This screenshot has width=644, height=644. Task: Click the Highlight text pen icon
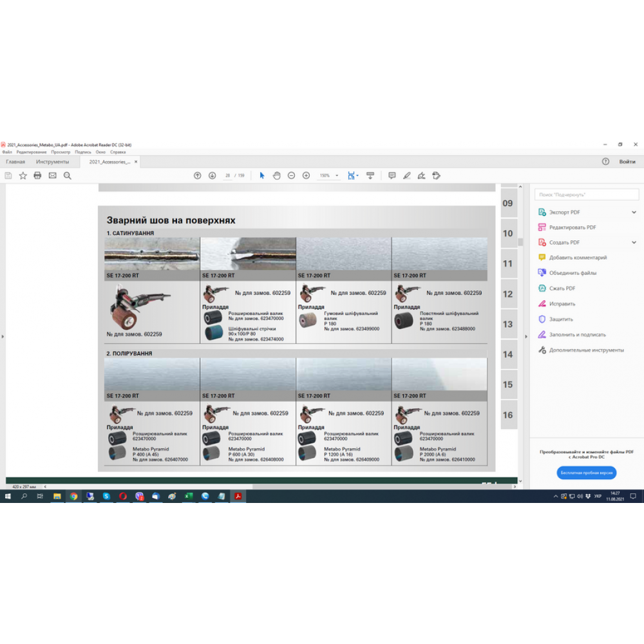pyautogui.click(x=406, y=175)
